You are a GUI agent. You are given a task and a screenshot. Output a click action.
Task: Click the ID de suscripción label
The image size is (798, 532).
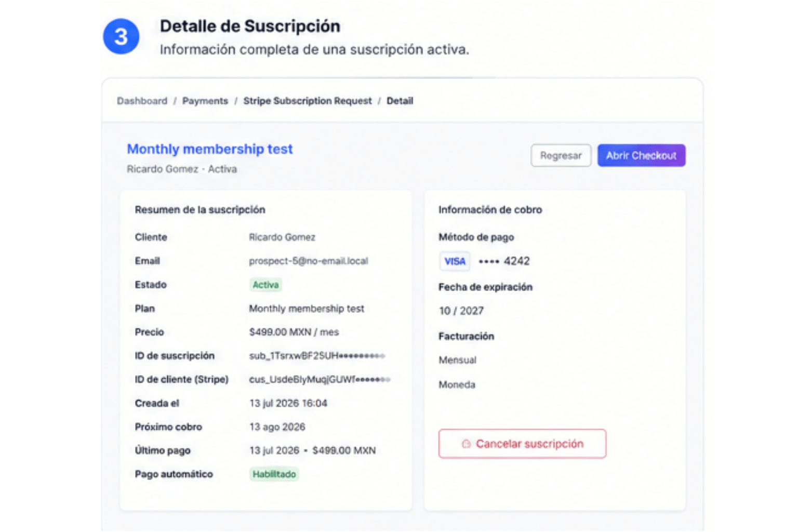point(175,356)
